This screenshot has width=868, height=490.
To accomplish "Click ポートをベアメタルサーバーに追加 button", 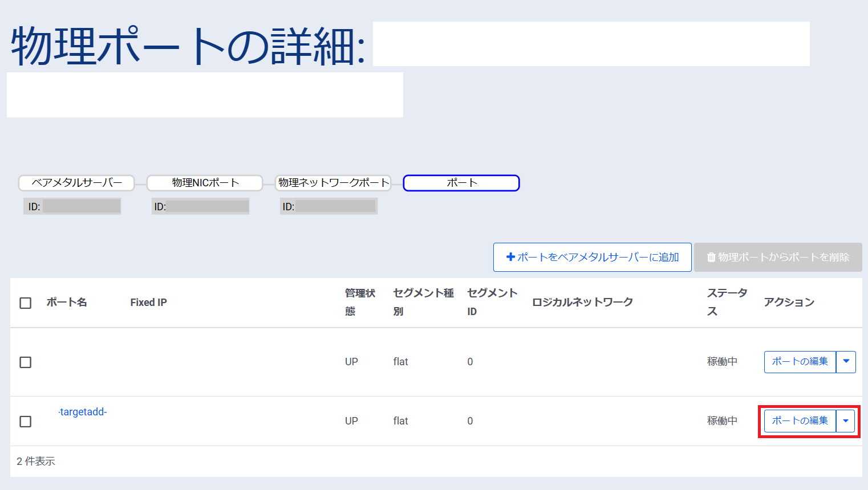I will [592, 257].
